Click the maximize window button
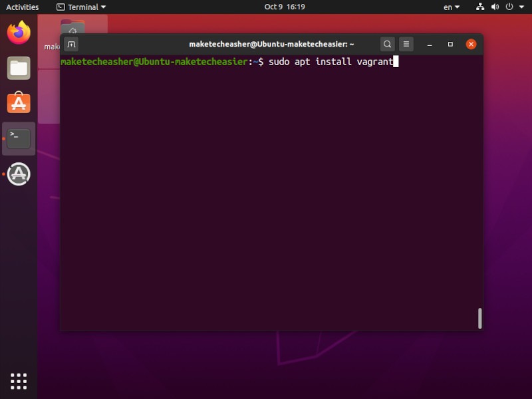Image resolution: width=532 pixels, height=399 pixels. pyautogui.click(x=450, y=44)
